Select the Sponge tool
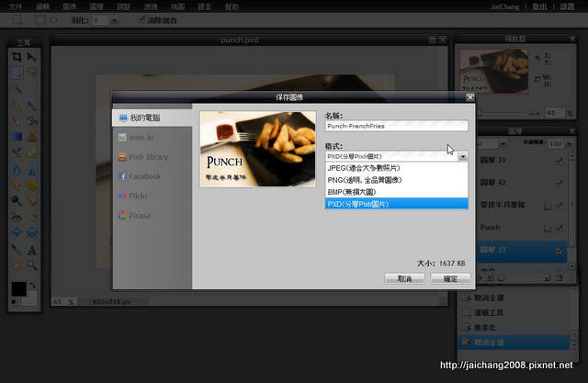The height and width of the screenshot is (383, 588). click(32, 186)
